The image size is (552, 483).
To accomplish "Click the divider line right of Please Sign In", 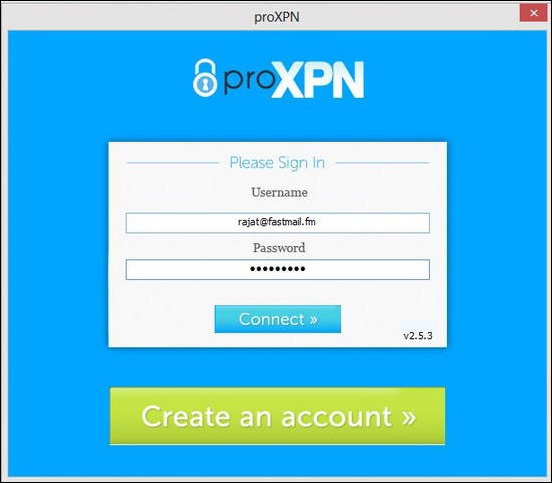I will click(x=382, y=163).
